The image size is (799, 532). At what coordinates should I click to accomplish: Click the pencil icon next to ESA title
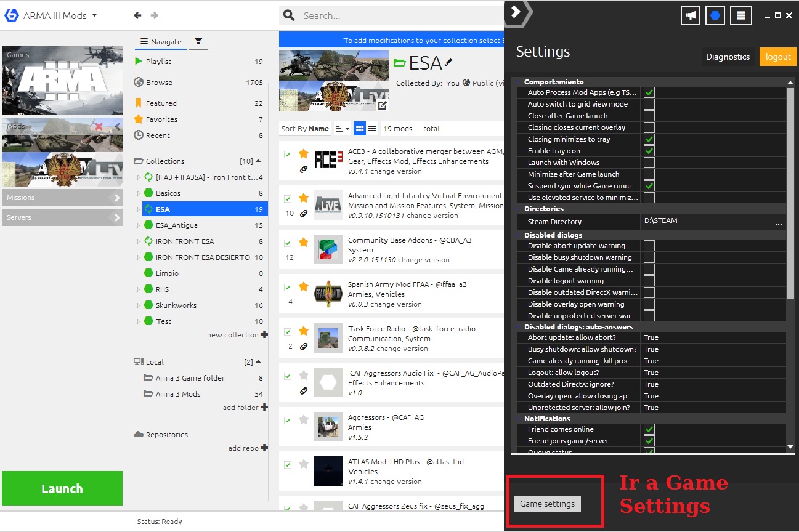(448, 62)
